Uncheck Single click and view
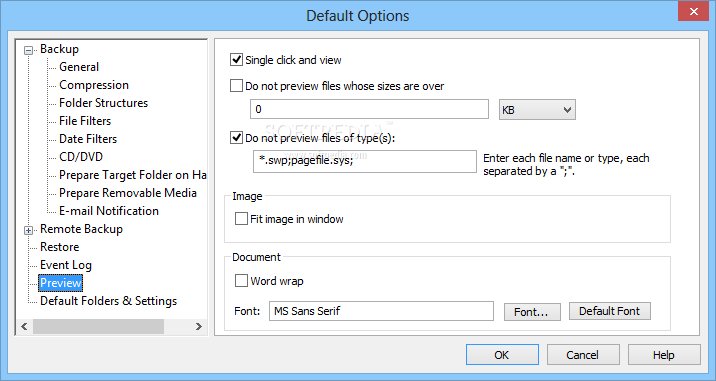The height and width of the screenshot is (381, 716). point(236,60)
